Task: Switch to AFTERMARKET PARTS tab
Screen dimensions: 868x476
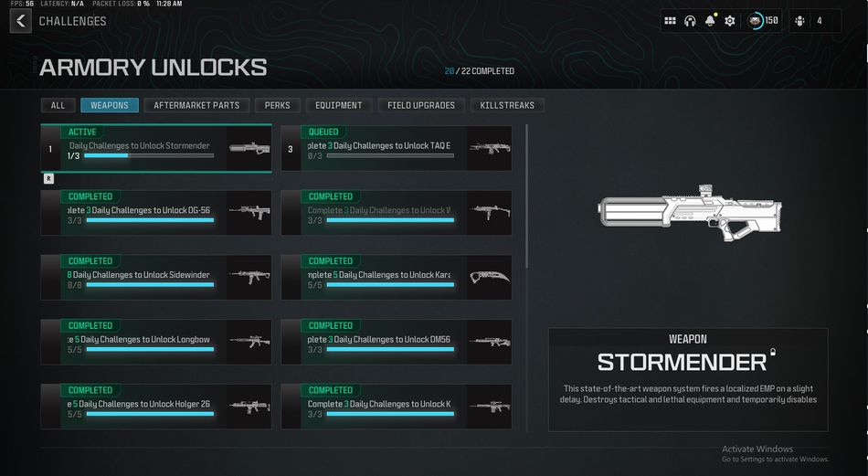Action: (x=196, y=105)
